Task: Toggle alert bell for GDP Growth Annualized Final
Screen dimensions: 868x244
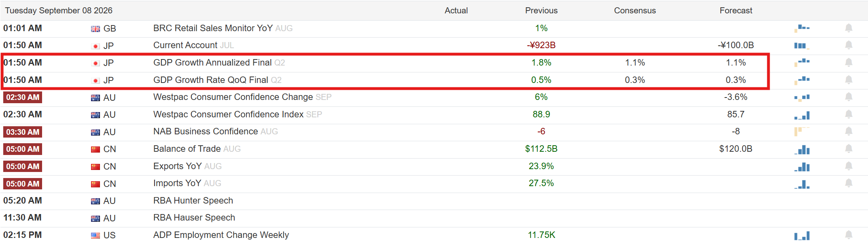Action: (x=849, y=62)
